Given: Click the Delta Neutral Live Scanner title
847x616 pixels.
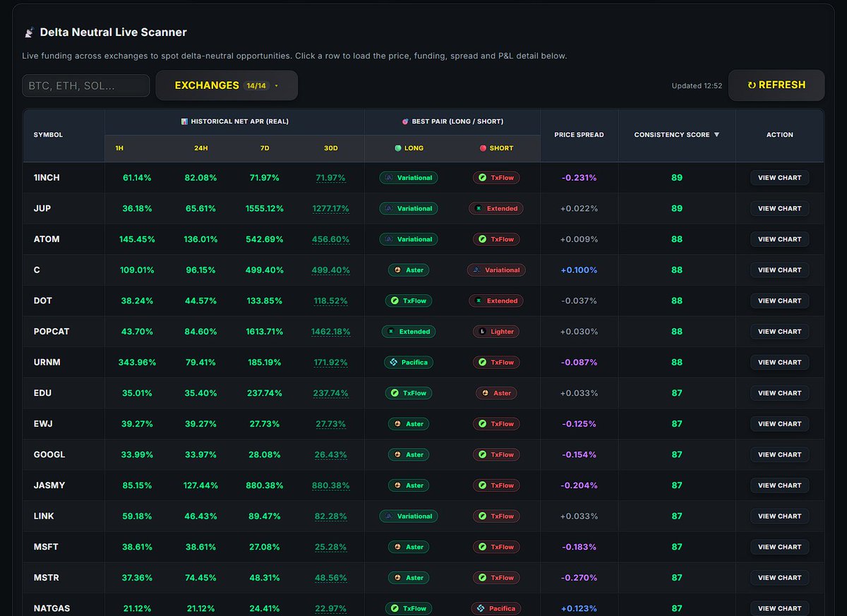Looking at the screenshot, I should [113, 32].
